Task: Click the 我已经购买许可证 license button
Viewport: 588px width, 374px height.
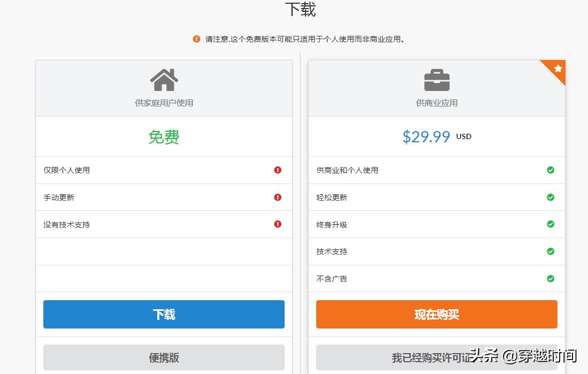Action: pos(437,357)
